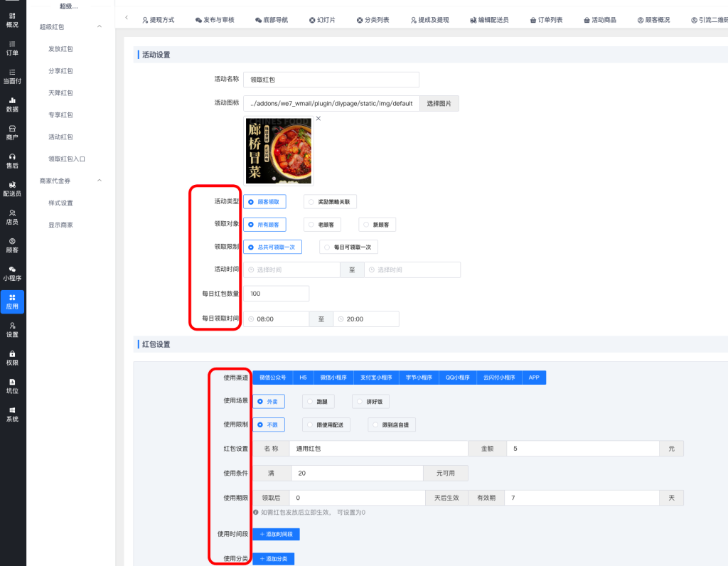728x566 pixels.
Task: Select the 商户 merchant sidebar icon
Action: (x=12, y=132)
